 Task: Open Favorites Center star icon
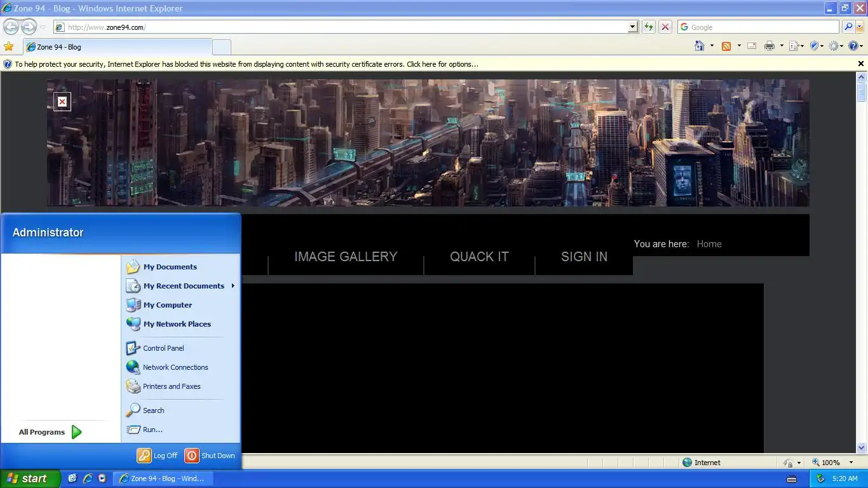coord(9,46)
